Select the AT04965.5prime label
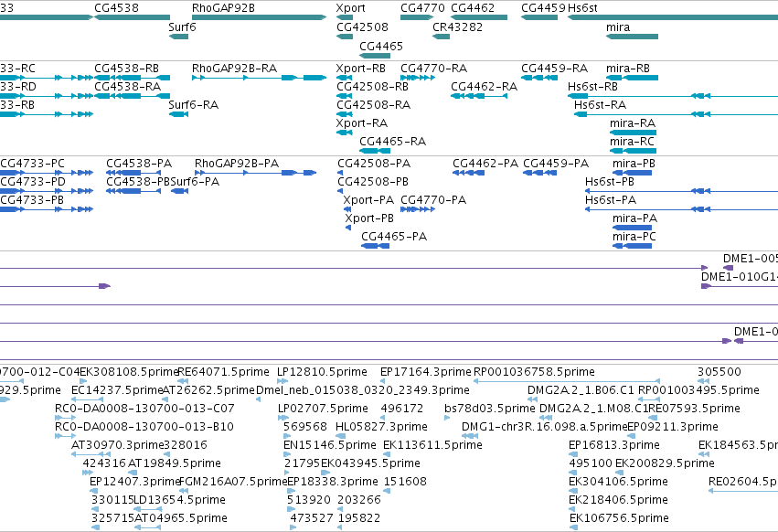The image size is (778, 532). (181, 518)
